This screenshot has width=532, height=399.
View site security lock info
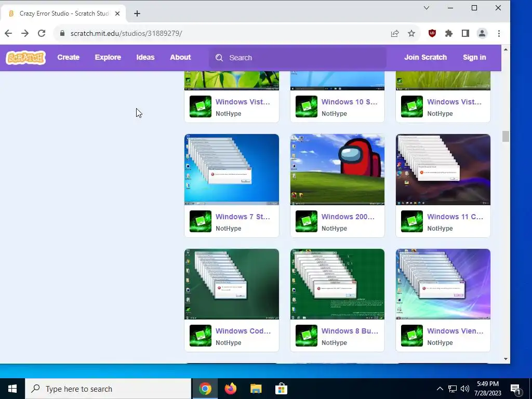62,33
